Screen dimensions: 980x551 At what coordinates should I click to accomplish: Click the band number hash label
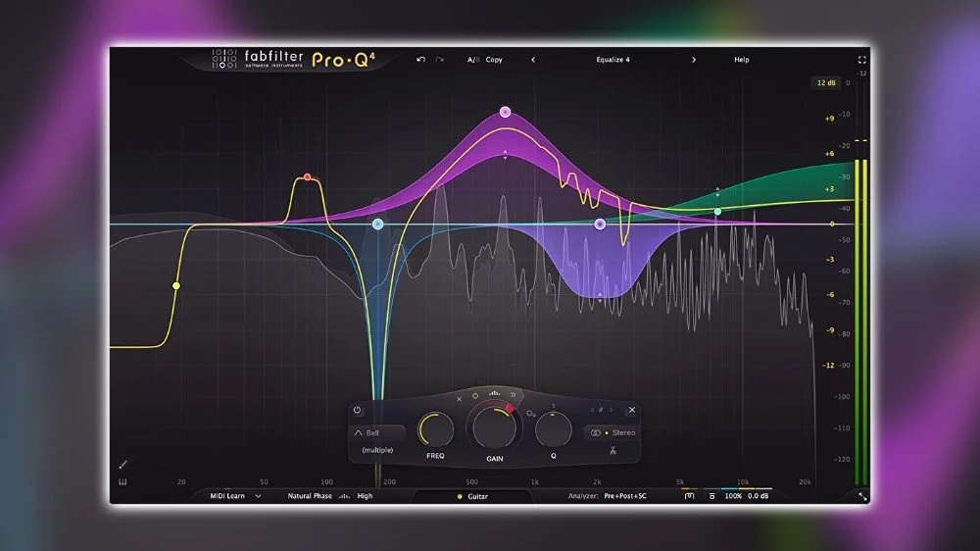click(x=601, y=410)
